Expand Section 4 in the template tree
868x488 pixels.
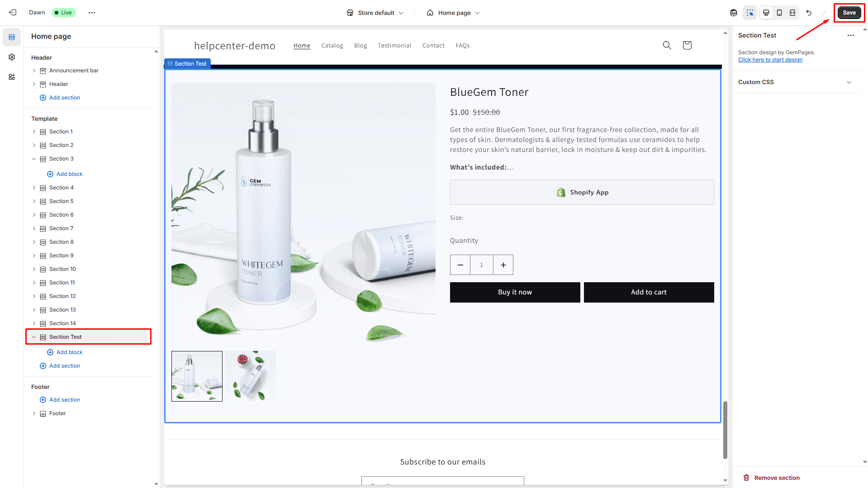[34, 188]
